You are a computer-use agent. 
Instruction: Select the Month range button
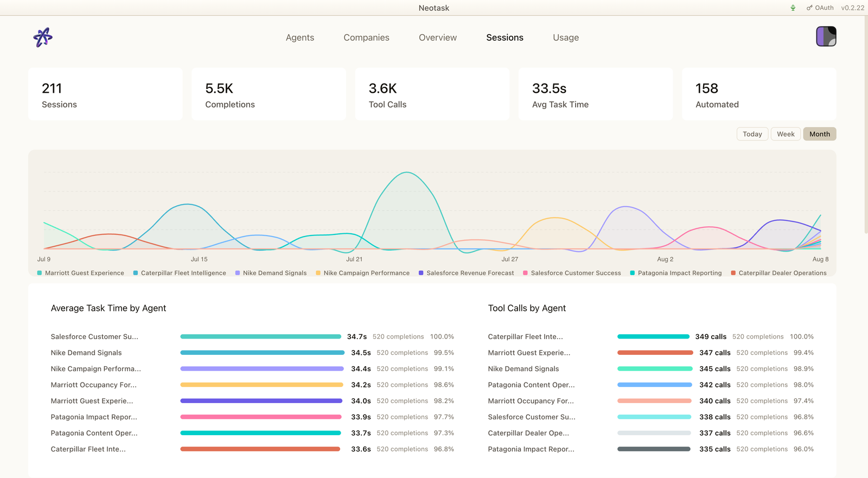click(820, 134)
